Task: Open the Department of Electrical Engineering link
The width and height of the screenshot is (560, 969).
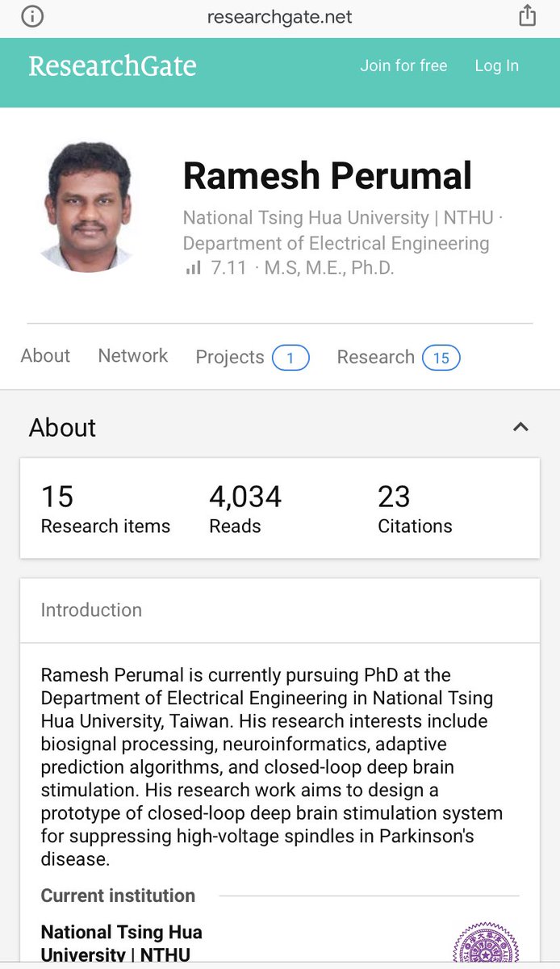Action: 336,243
